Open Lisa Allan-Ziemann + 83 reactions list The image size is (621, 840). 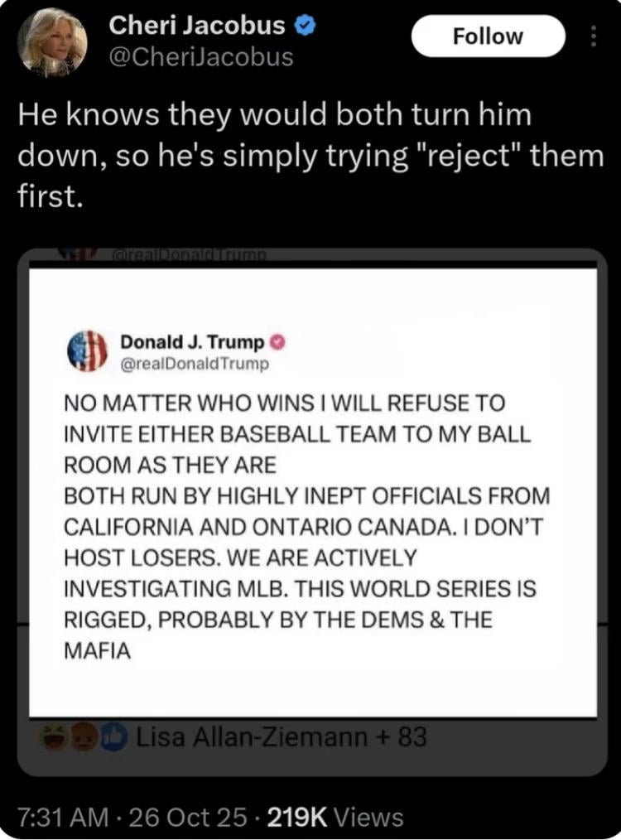click(282, 736)
